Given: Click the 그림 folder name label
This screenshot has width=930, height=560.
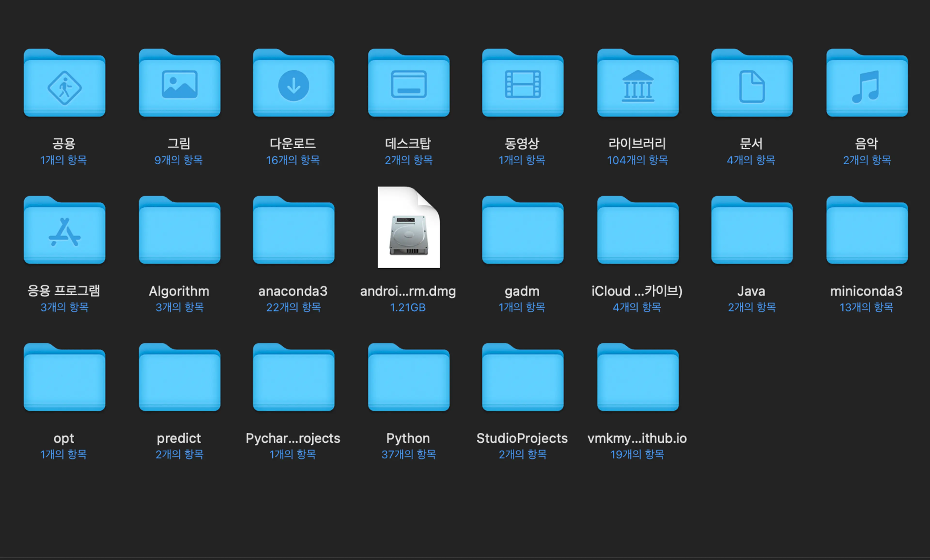Looking at the screenshot, I should (x=179, y=144).
